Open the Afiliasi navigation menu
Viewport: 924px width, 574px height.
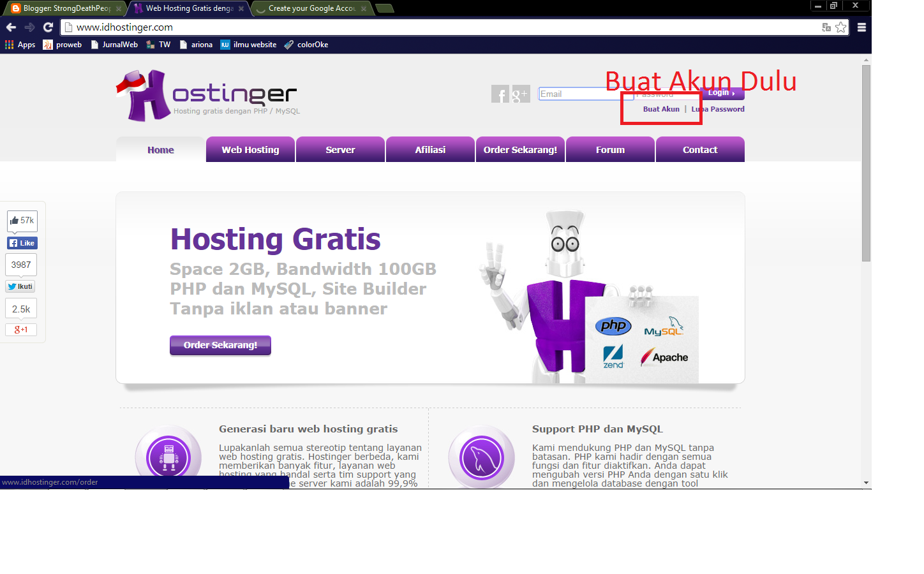pos(430,150)
